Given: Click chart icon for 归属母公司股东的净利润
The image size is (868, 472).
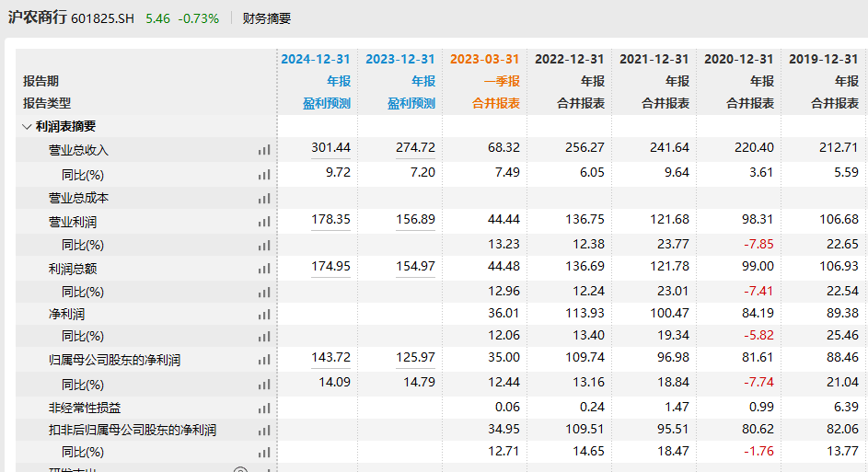Looking at the screenshot, I should click(264, 361).
